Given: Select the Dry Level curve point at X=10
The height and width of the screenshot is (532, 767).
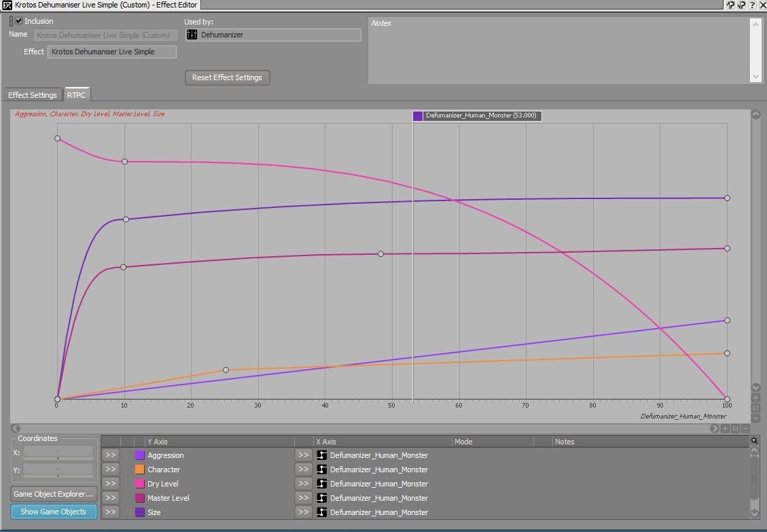Looking at the screenshot, I should [x=125, y=162].
